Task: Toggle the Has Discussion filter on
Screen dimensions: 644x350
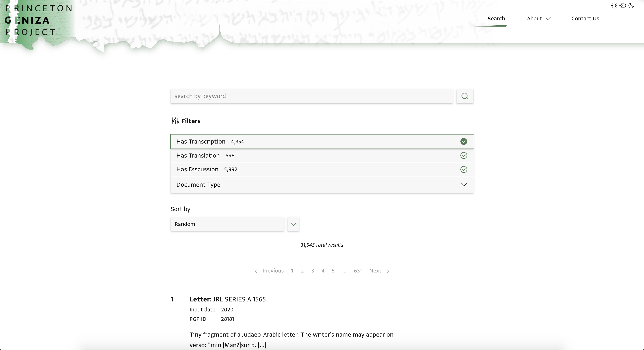Action: [464, 169]
